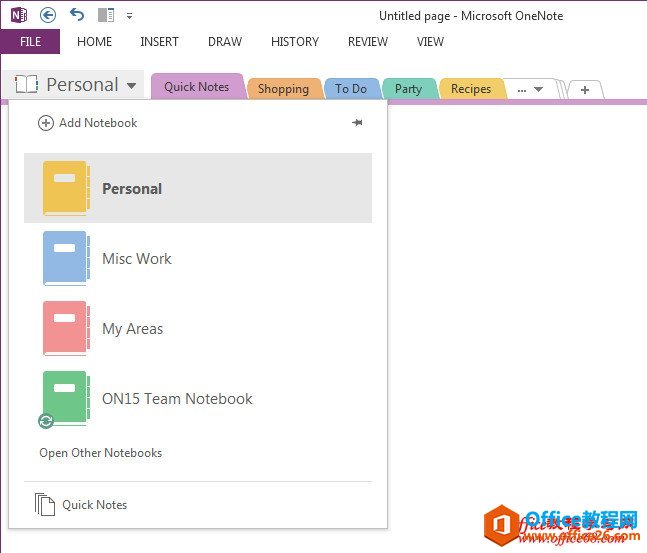Image resolution: width=647 pixels, height=553 pixels.
Task: Open Quick Notes at the pane bottom
Action: point(94,505)
